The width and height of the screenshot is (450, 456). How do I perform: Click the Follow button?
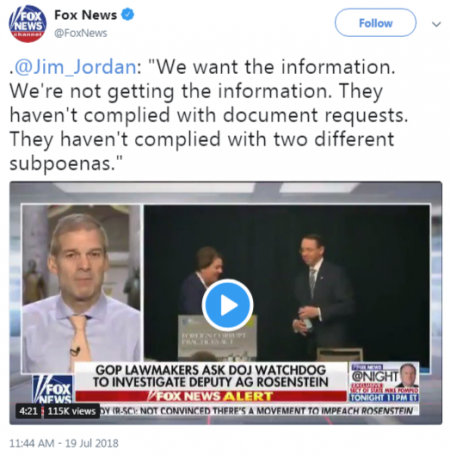click(375, 23)
